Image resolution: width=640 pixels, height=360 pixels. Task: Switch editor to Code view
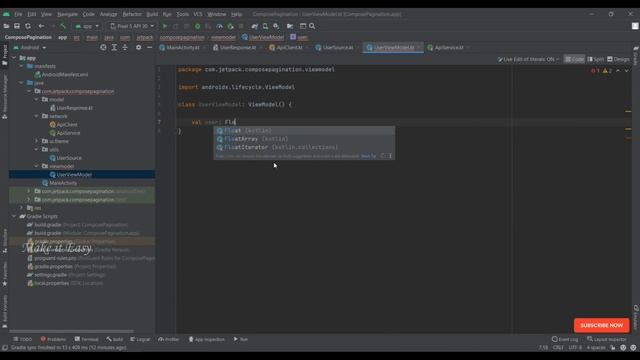click(x=574, y=59)
